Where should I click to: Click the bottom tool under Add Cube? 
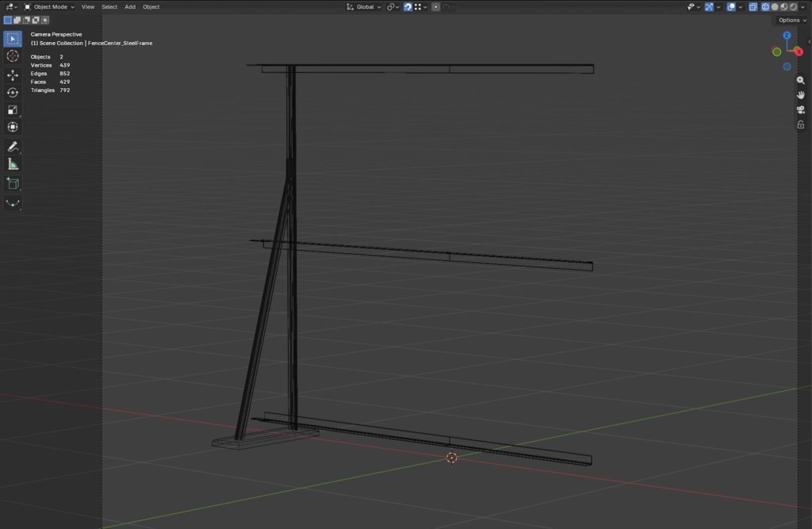pos(13,203)
